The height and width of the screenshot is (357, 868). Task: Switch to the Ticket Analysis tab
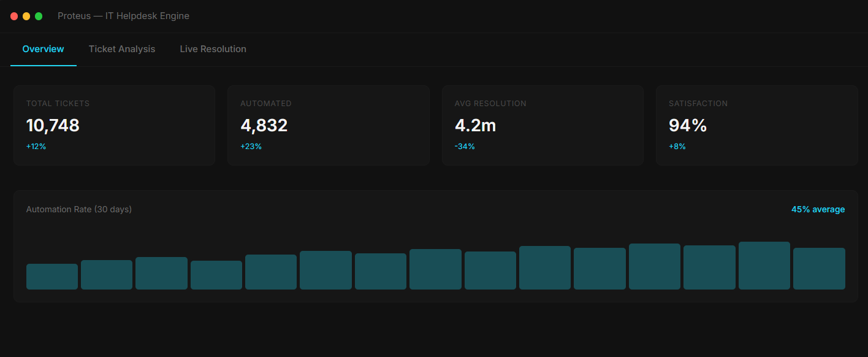122,49
